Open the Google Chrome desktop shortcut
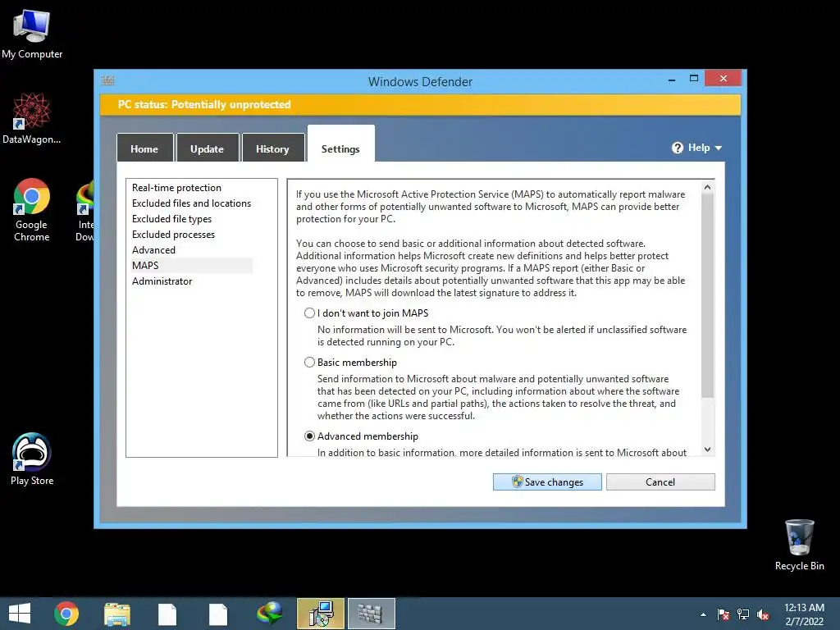This screenshot has width=840, height=630. click(x=32, y=209)
